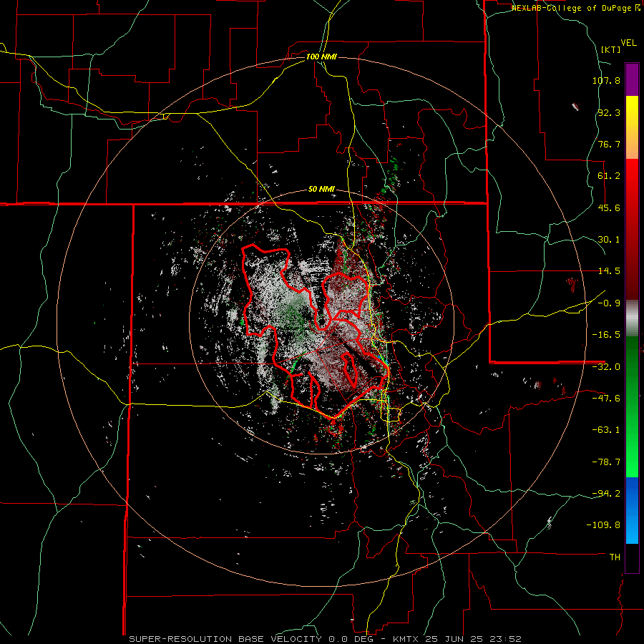Select the -47.6 velocity scale value

(x=606, y=399)
